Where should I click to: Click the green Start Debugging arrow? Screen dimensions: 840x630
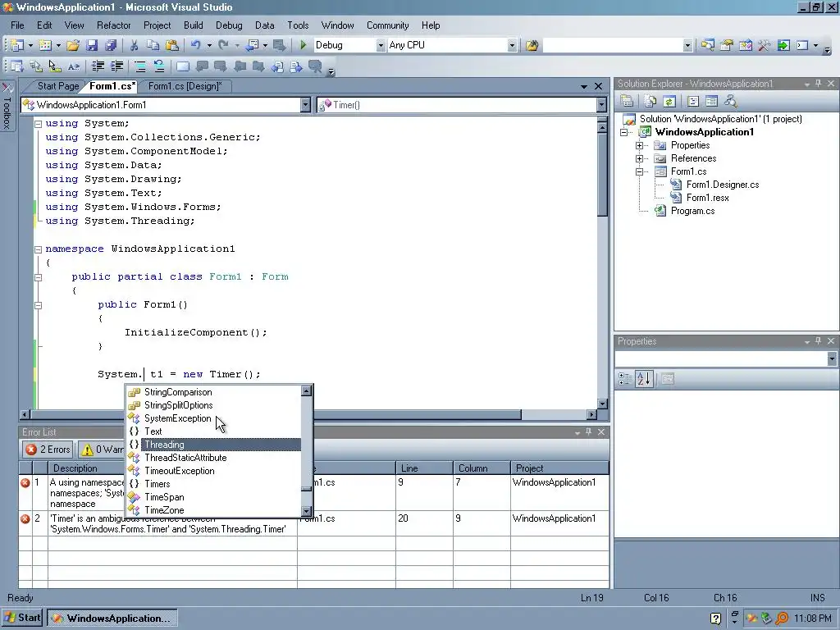(x=304, y=46)
